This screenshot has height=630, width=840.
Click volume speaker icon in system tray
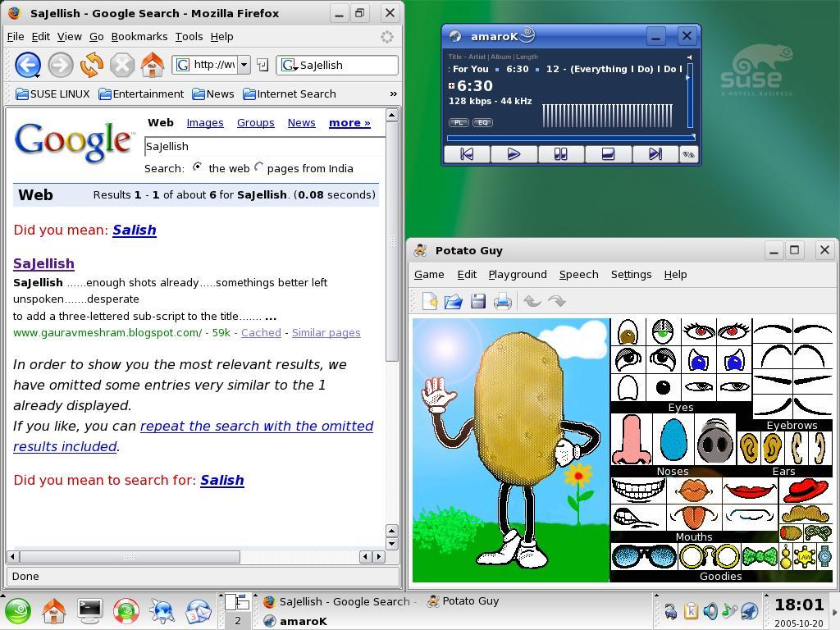(710, 610)
